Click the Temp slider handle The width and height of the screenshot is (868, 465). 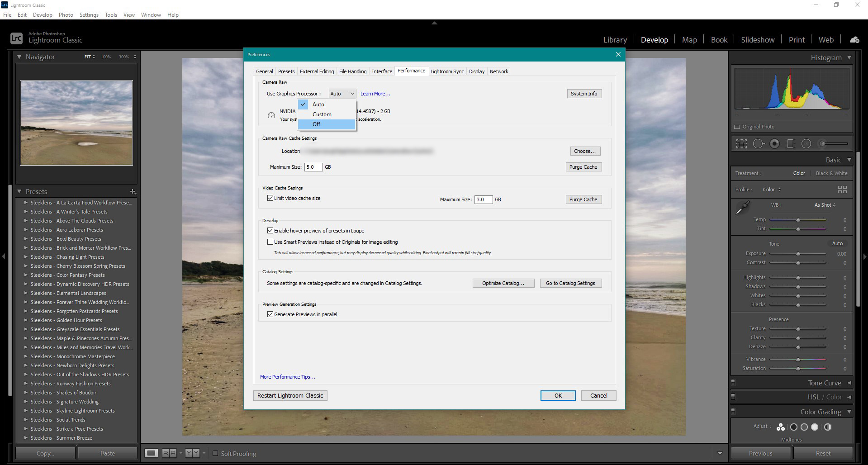tap(798, 220)
